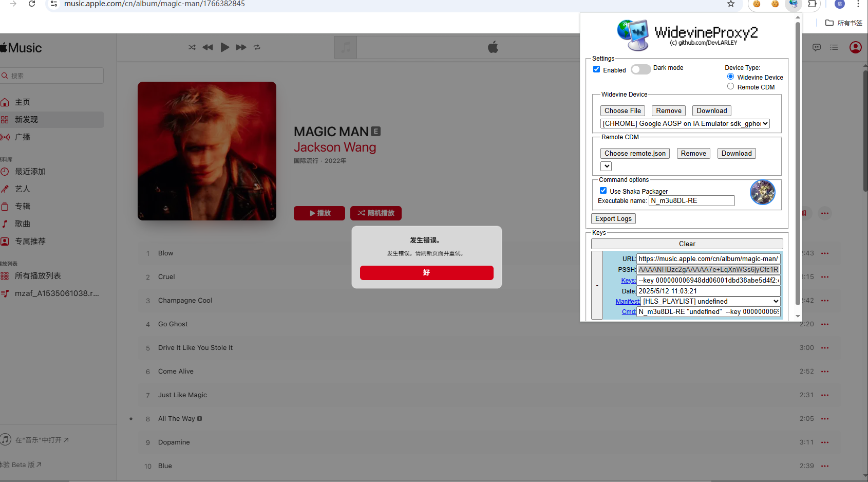Click the WidevineProxy2 popup vertical scrollbar
This screenshot has height=482, width=868.
click(798, 164)
